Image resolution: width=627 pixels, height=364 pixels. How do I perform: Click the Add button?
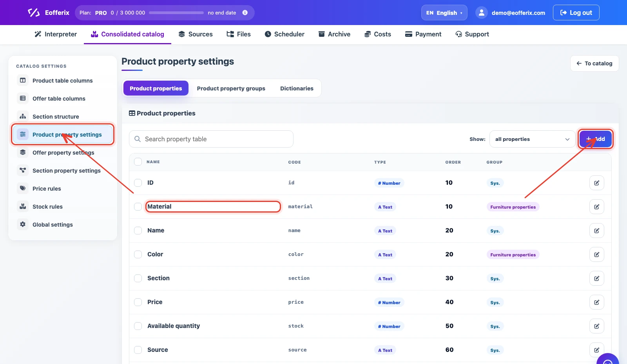[596, 139]
